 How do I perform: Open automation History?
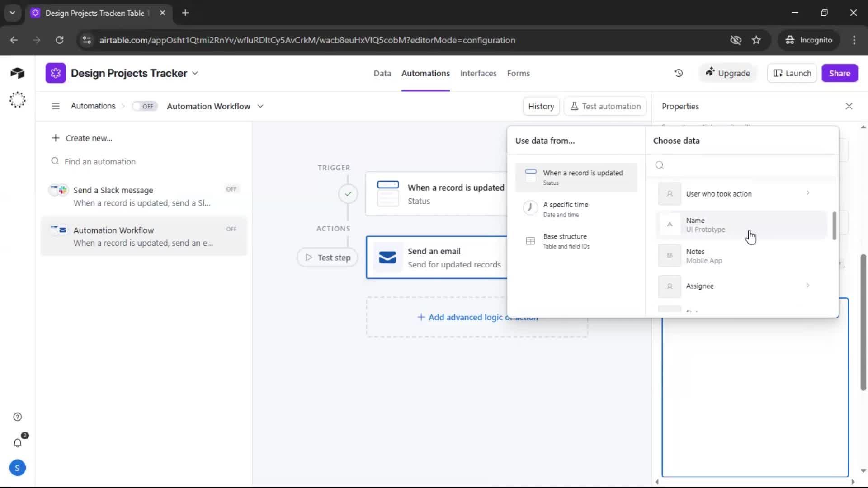coord(541,106)
